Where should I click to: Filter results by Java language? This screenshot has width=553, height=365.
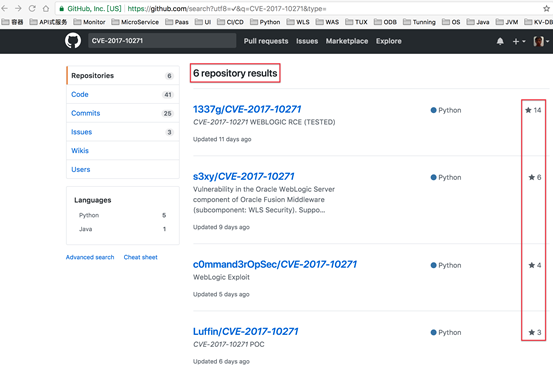122,229
